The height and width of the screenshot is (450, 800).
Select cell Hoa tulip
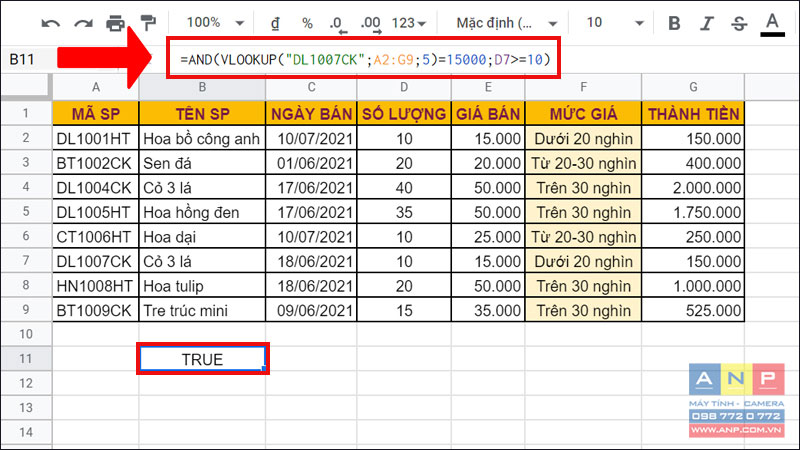coord(203,285)
